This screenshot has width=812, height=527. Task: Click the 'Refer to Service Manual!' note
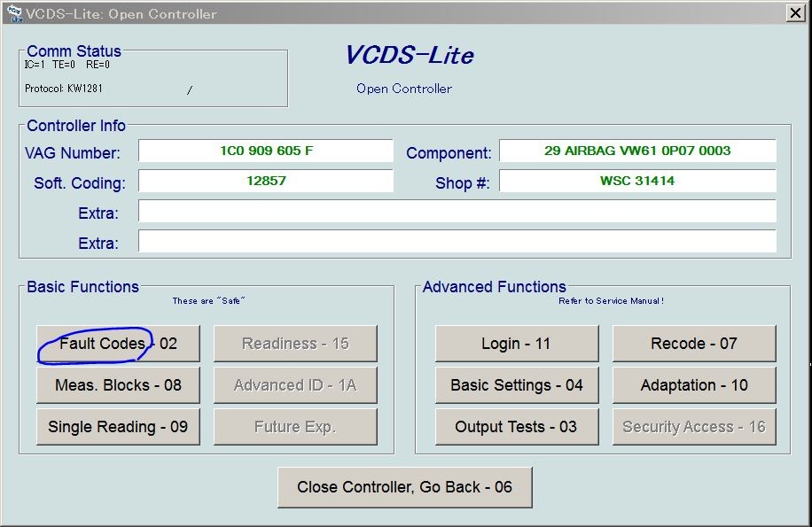coord(611,301)
